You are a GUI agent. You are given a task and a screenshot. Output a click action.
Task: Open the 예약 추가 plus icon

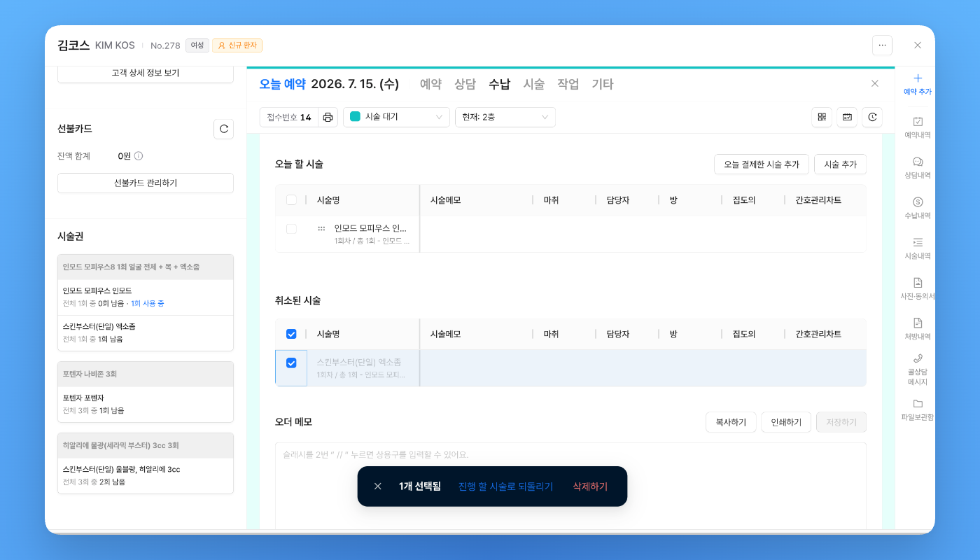pyautogui.click(x=918, y=78)
